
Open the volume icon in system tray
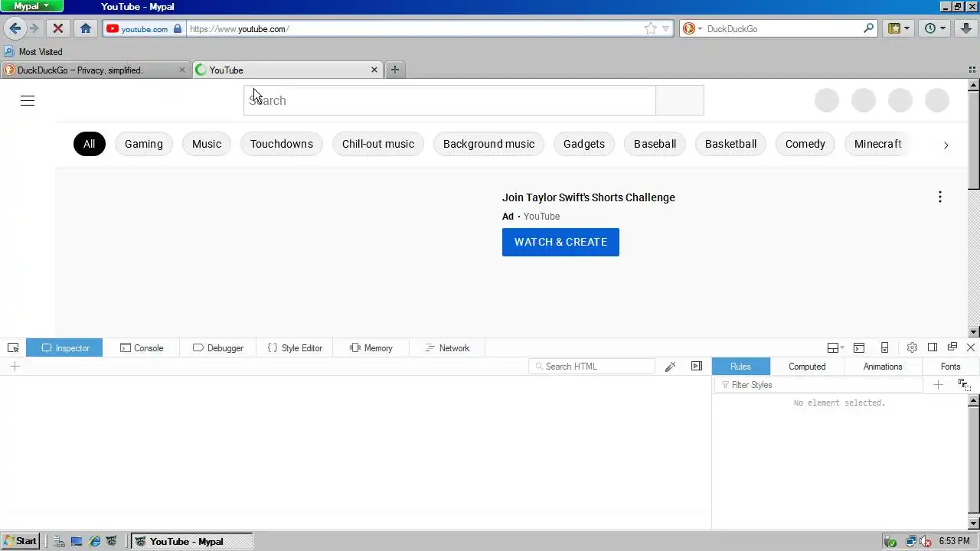point(924,541)
